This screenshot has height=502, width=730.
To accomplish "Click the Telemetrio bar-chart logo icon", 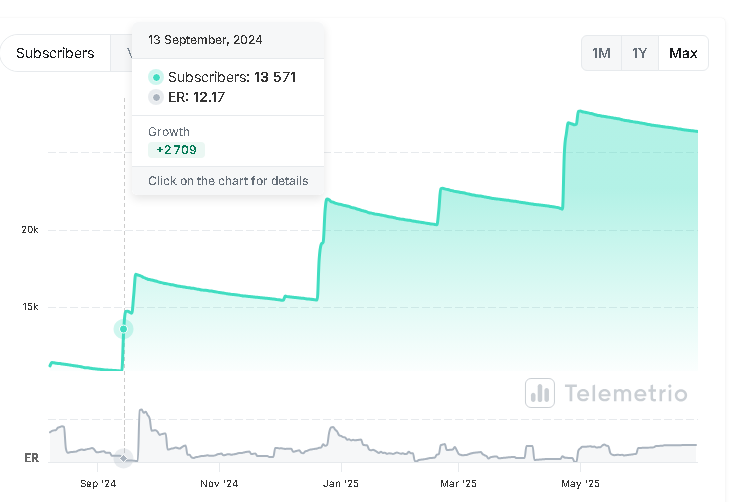I will (x=540, y=393).
